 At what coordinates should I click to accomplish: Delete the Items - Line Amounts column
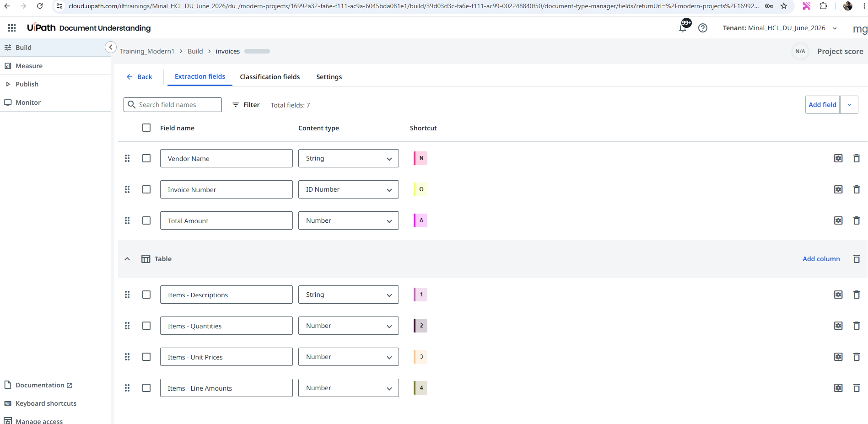click(857, 388)
